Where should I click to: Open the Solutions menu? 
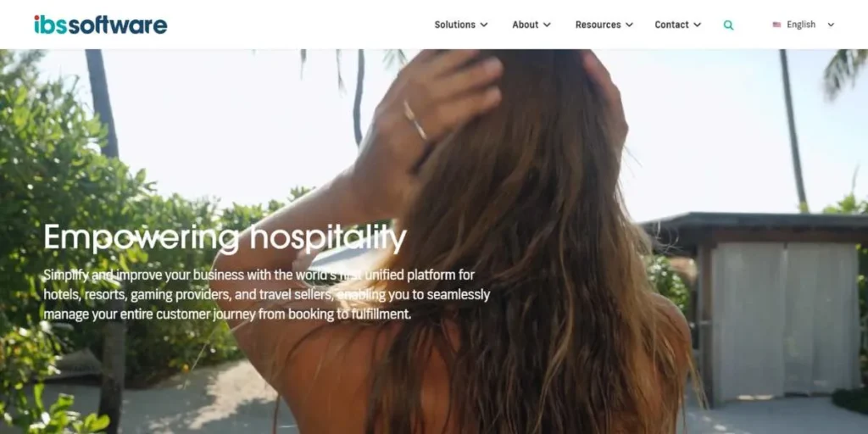click(x=454, y=25)
